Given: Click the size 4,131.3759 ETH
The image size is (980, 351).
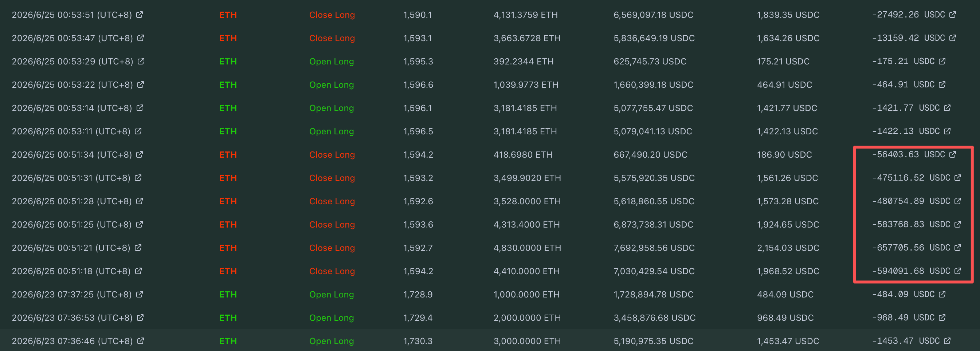Looking at the screenshot, I should [x=526, y=15].
